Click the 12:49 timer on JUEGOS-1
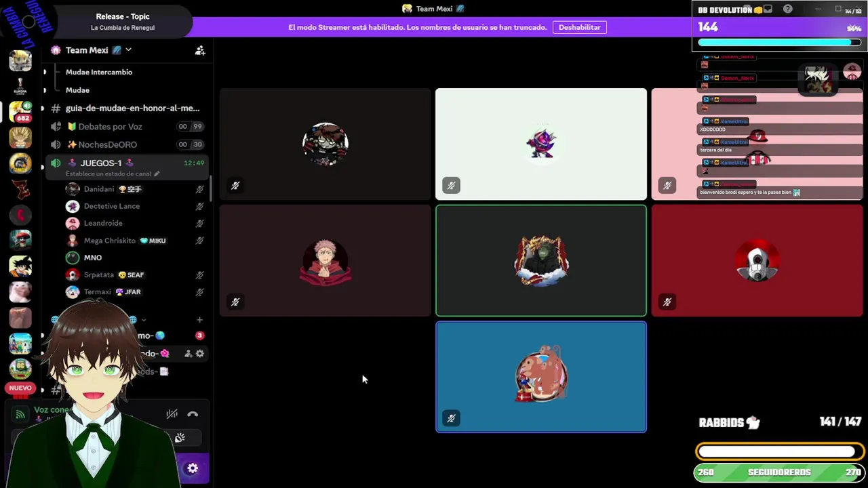Image resolution: width=868 pixels, height=488 pixels. [x=194, y=163]
